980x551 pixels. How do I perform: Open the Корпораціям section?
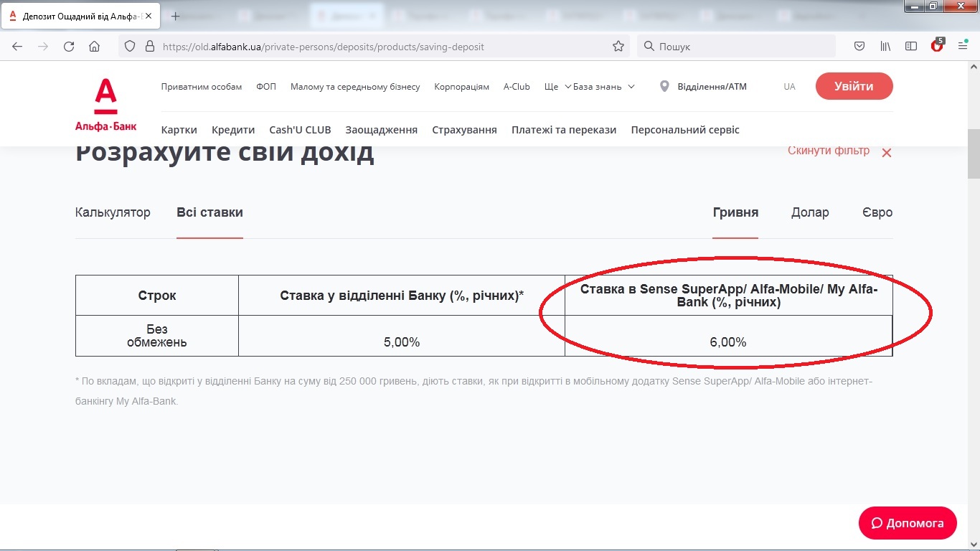tap(461, 87)
